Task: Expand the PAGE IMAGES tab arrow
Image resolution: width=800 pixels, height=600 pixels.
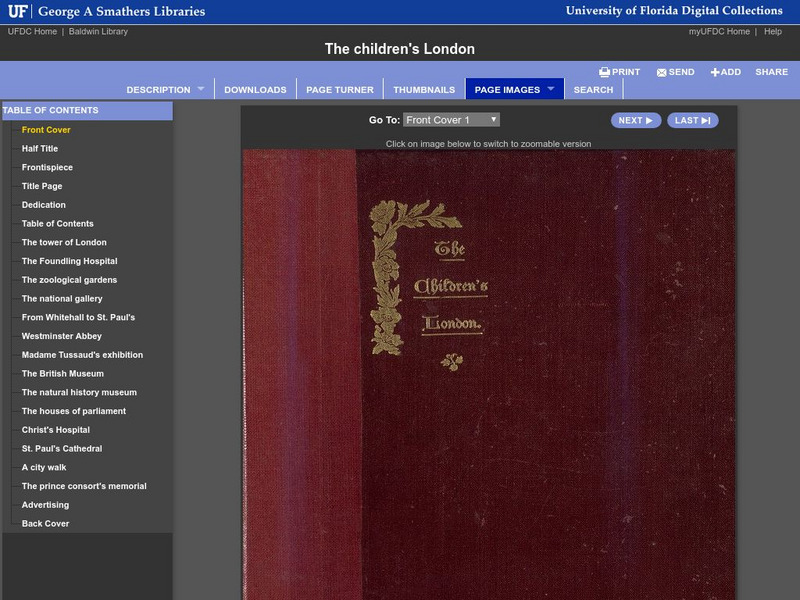Action: (x=551, y=89)
